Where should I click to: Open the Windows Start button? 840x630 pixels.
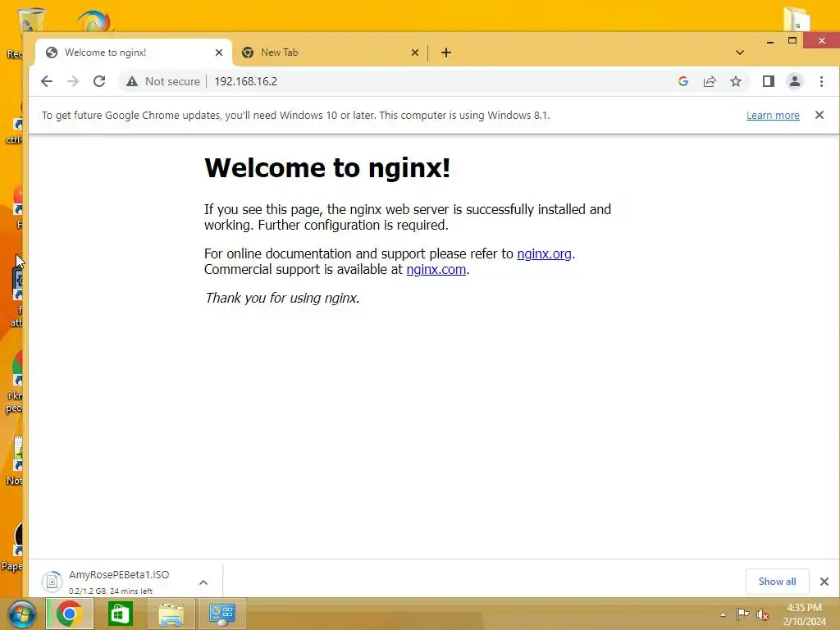pos(21,614)
